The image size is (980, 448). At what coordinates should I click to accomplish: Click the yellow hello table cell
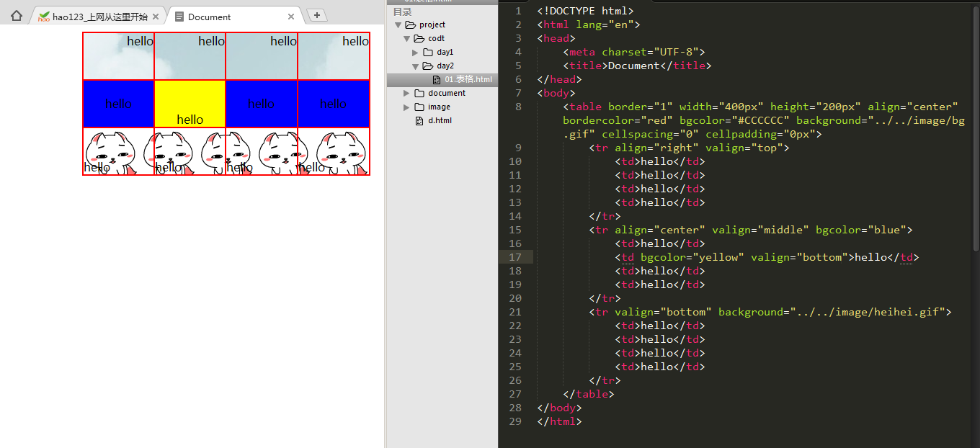coord(190,104)
